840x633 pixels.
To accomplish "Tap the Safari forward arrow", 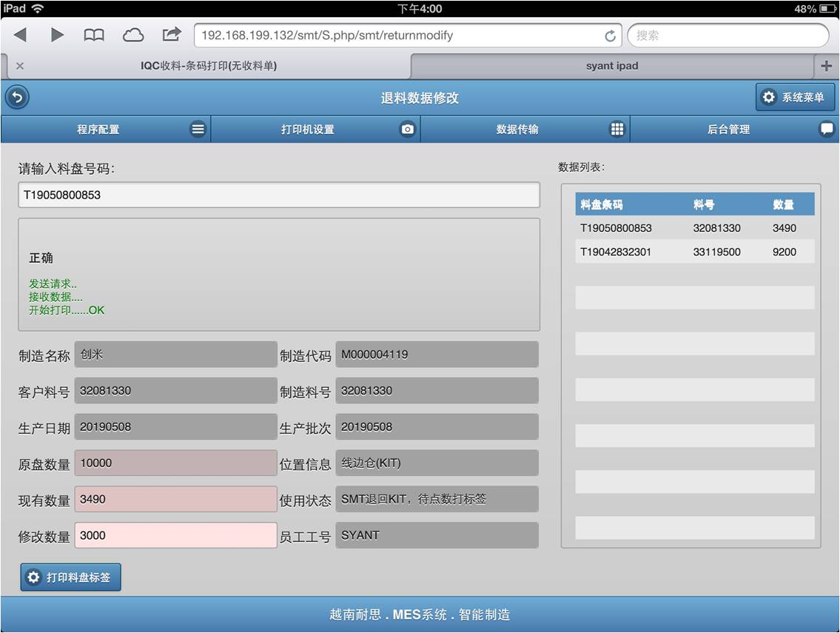I will (x=57, y=35).
